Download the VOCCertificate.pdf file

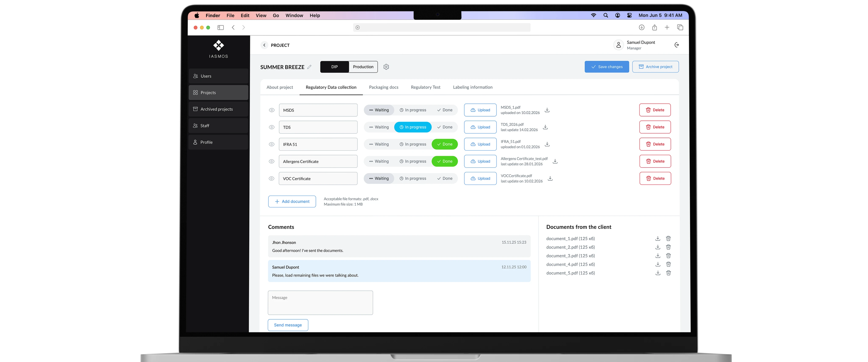point(550,178)
